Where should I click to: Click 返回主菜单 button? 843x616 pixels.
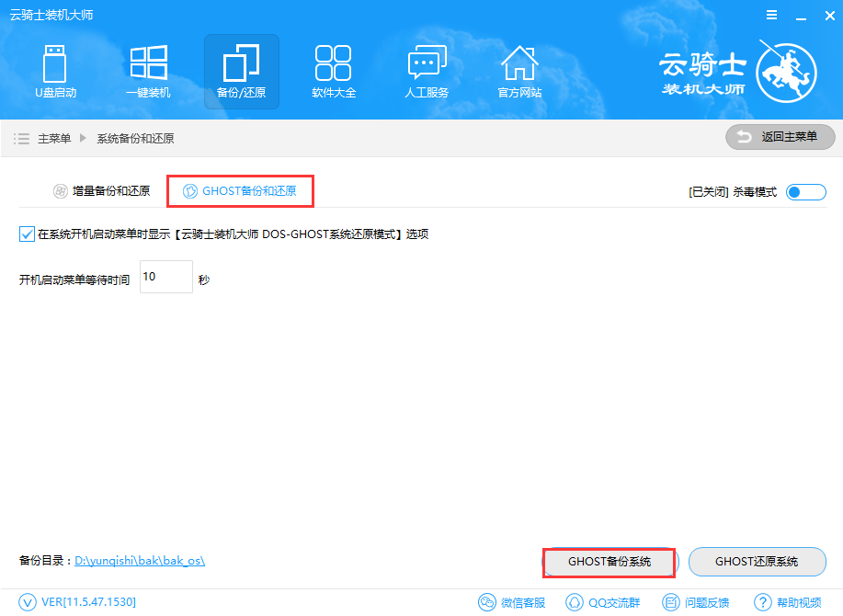tap(780, 137)
